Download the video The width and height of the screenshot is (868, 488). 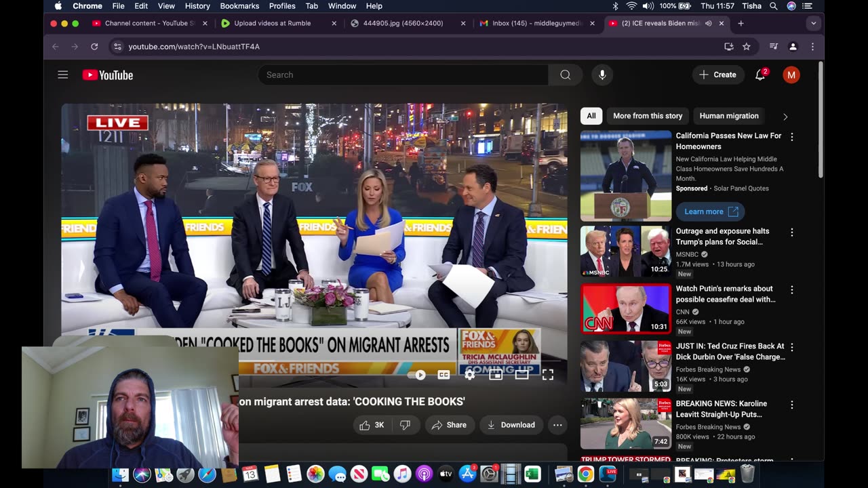511,425
